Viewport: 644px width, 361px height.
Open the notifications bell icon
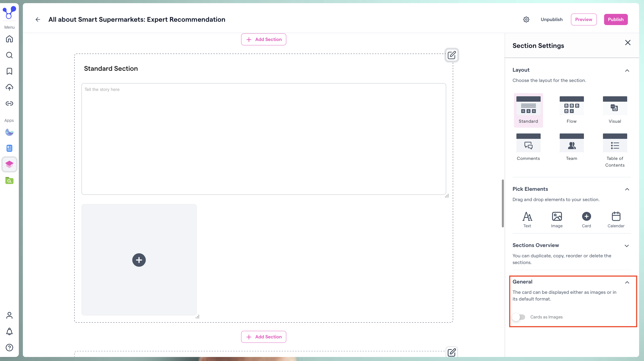coord(9,331)
